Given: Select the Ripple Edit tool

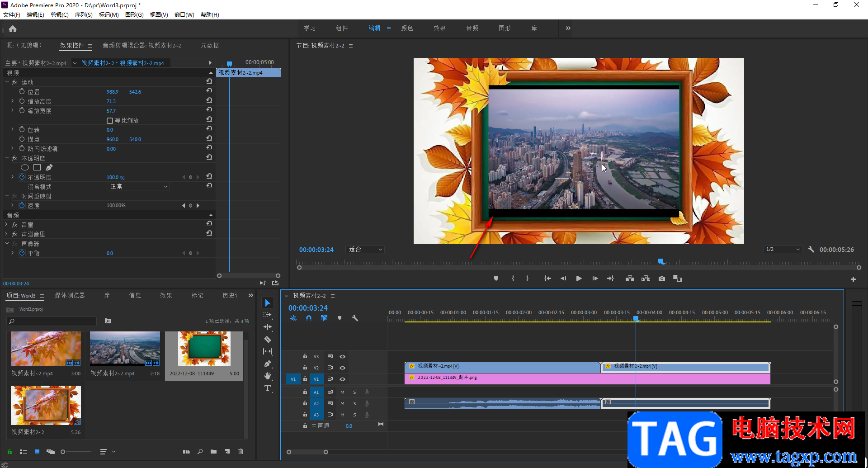Looking at the screenshot, I should click(268, 327).
